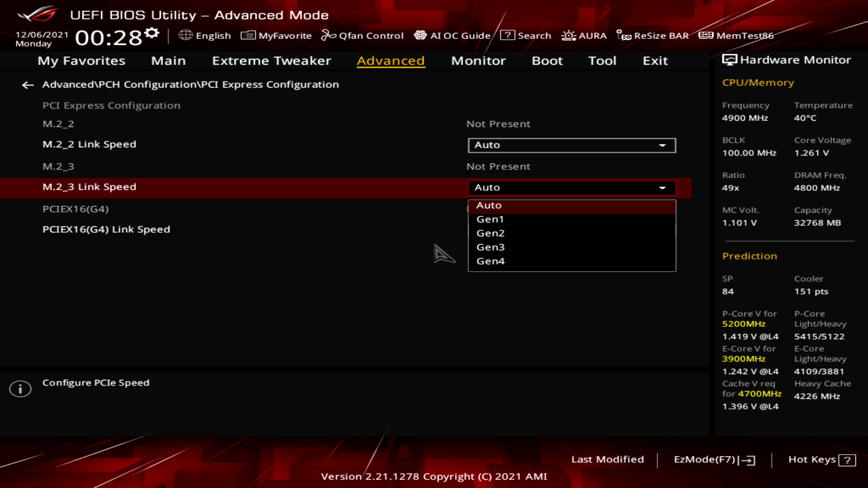Select Gen3 from the dropdown list
The height and width of the screenshot is (488, 868).
tap(491, 247)
